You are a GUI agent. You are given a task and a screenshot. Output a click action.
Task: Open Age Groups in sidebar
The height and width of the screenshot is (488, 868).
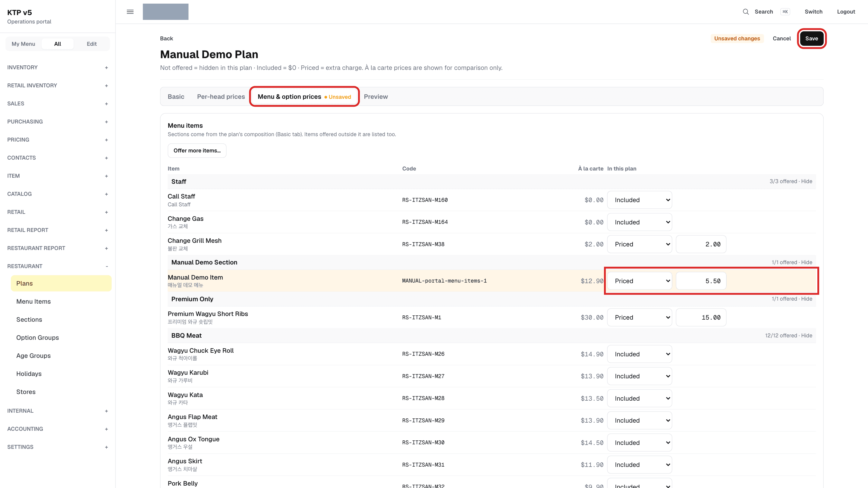(x=61, y=356)
